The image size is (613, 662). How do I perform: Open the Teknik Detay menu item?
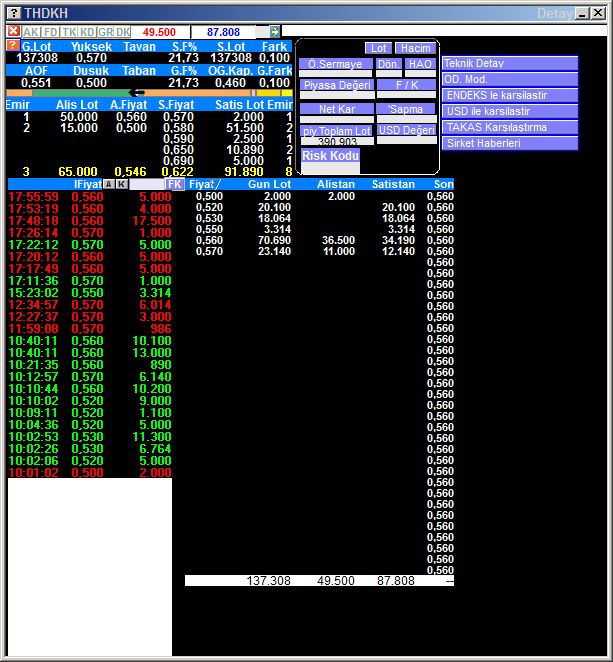coord(510,63)
